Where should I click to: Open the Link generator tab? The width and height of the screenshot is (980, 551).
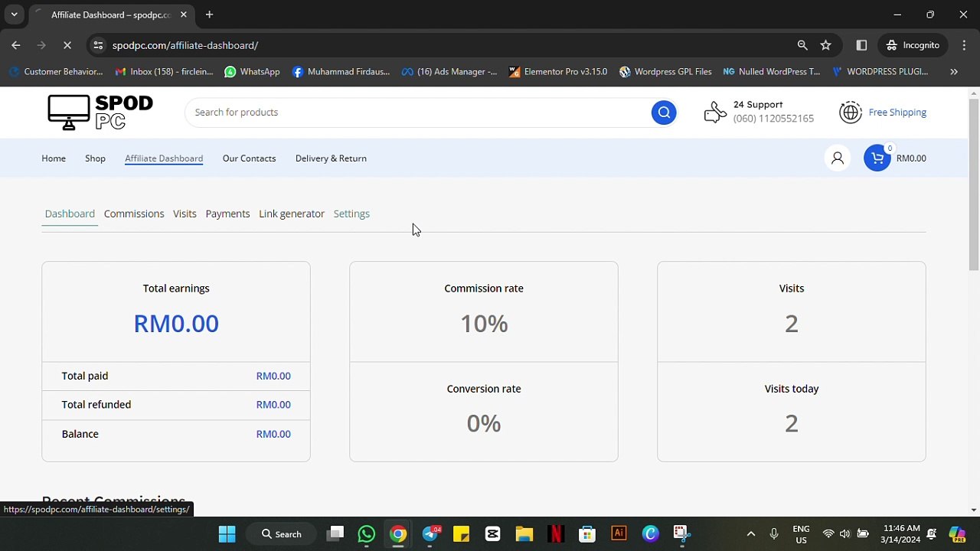292,214
